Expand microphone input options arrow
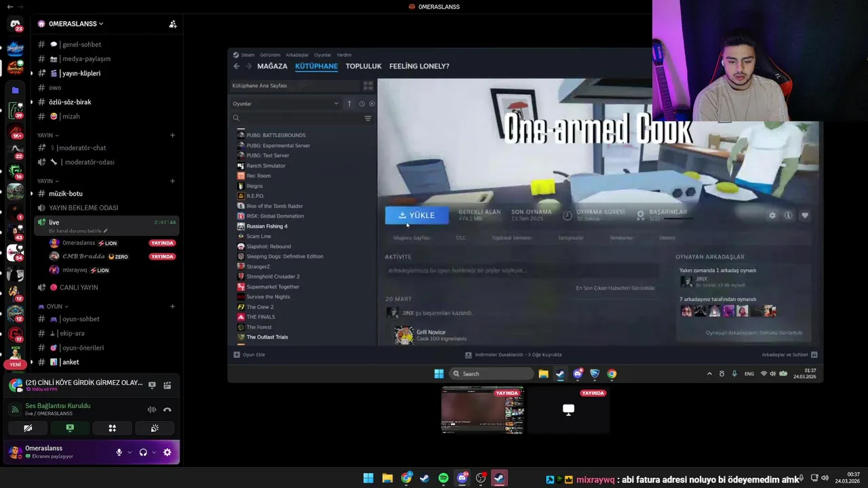 (x=130, y=452)
